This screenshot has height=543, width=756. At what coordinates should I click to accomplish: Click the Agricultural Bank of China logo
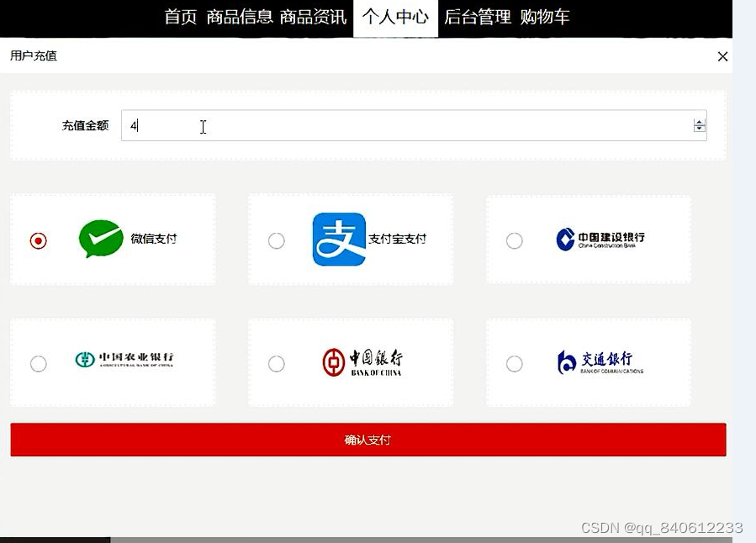click(124, 359)
